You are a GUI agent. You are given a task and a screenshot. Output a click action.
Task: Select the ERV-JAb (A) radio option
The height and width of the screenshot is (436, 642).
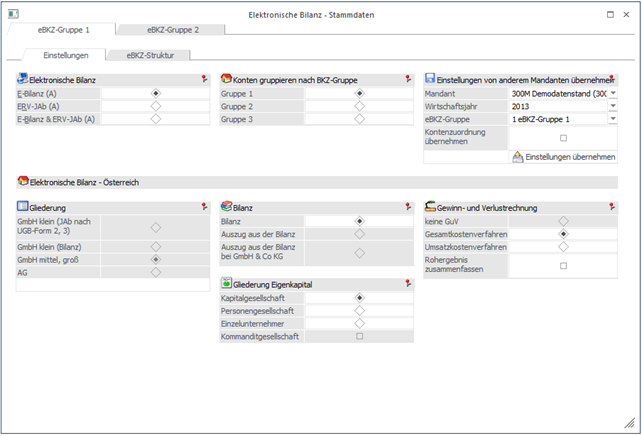(x=155, y=106)
